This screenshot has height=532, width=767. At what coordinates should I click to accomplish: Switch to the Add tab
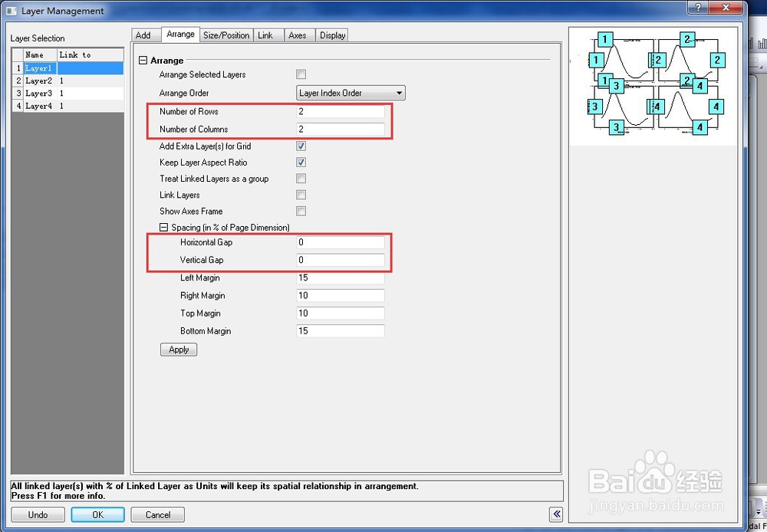click(x=146, y=35)
